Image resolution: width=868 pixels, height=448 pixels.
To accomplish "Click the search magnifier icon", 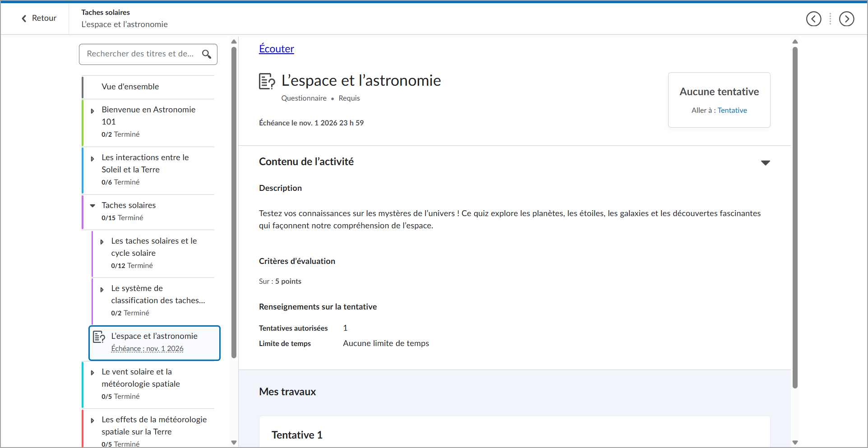I will tap(207, 54).
